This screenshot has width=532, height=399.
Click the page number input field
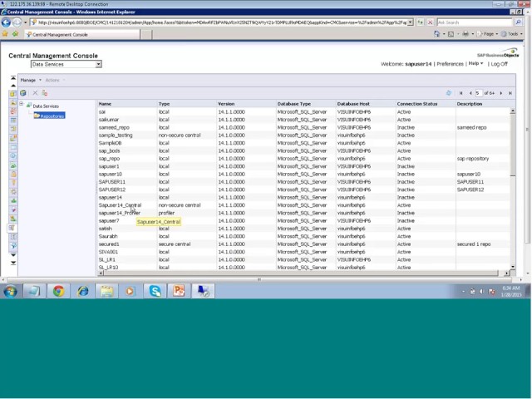click(479, 93)
